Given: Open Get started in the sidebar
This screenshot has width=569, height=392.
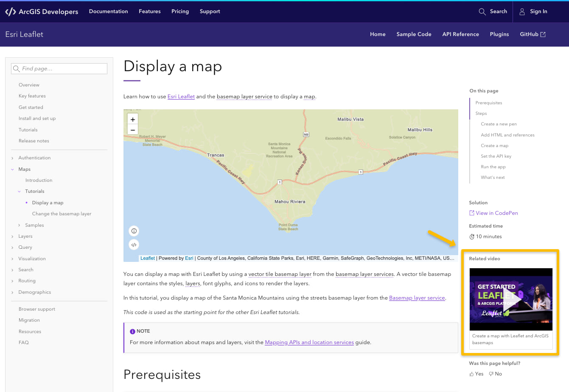Looking at the screenshot, I should [31, 108].
